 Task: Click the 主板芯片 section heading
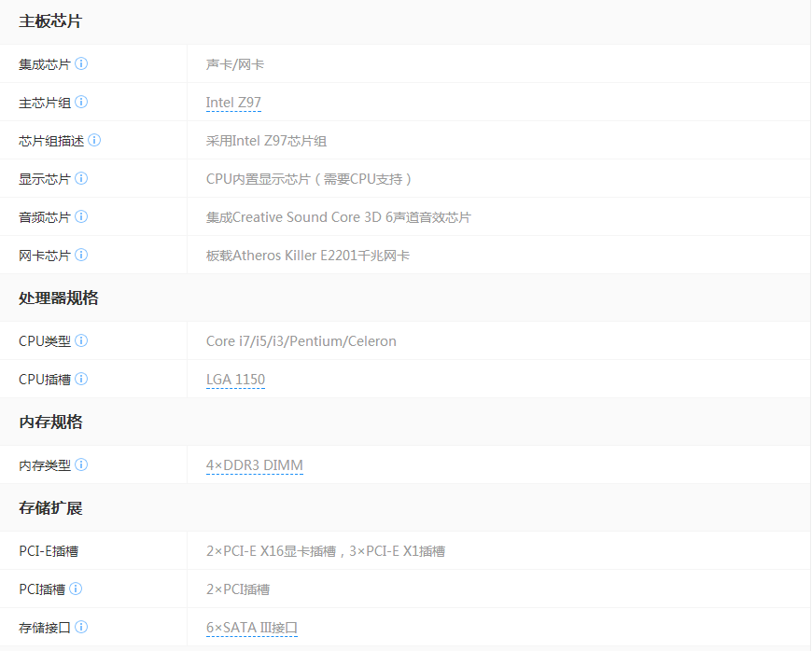tap(50, 21)
